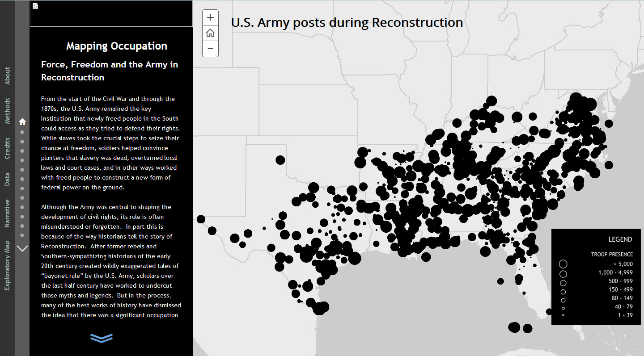Select left post marker of Florida Keys pair
The image size is (644, 356).
[514, 327]
